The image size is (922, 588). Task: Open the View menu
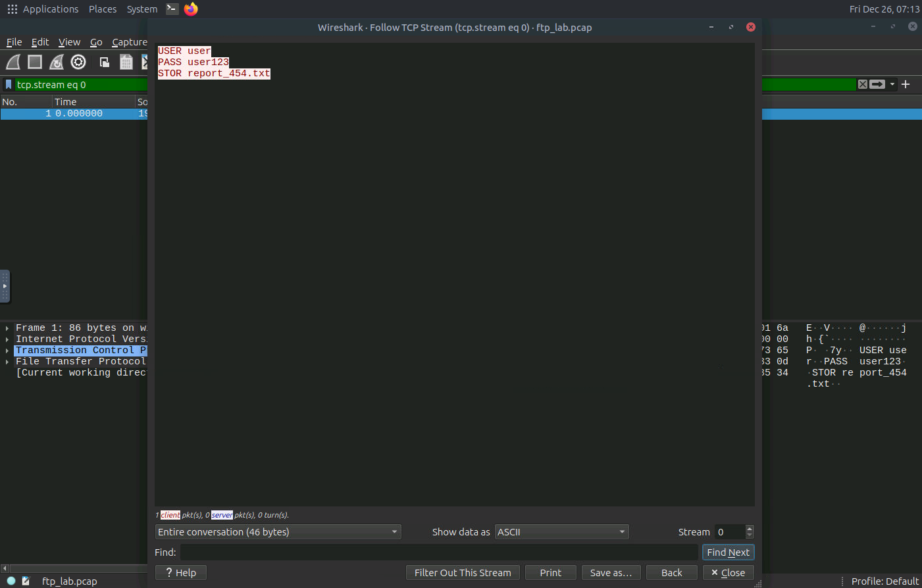(x=69, y=42)
